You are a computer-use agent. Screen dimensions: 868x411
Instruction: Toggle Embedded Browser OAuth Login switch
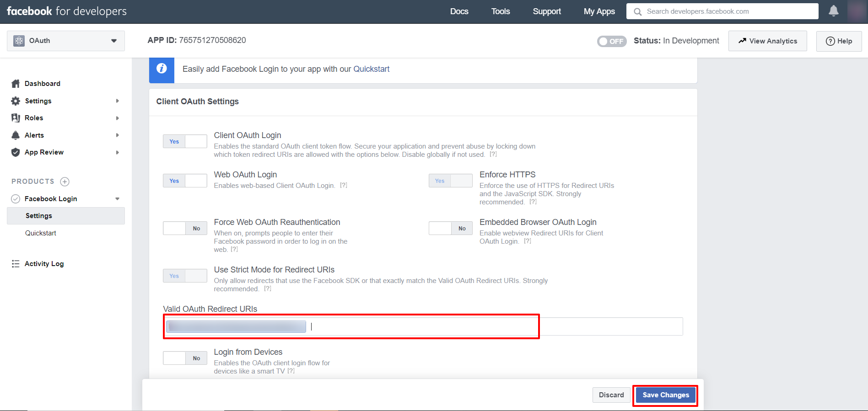(x=451, y=229)
